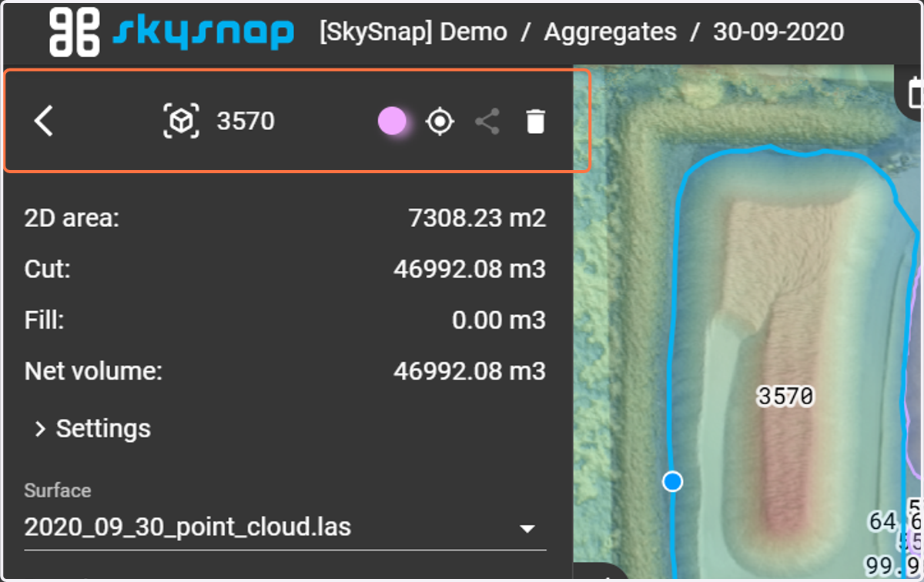
Task: Select the 2D area value 7308.23 m2
Action: 477,219
